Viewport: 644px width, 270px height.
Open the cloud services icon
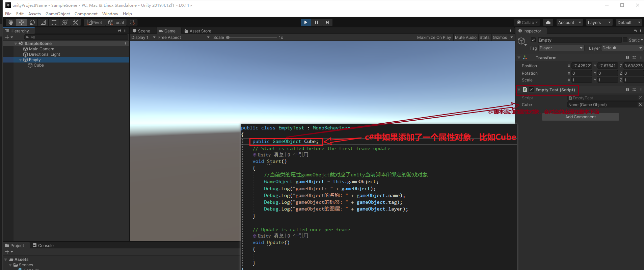point(548,22)
